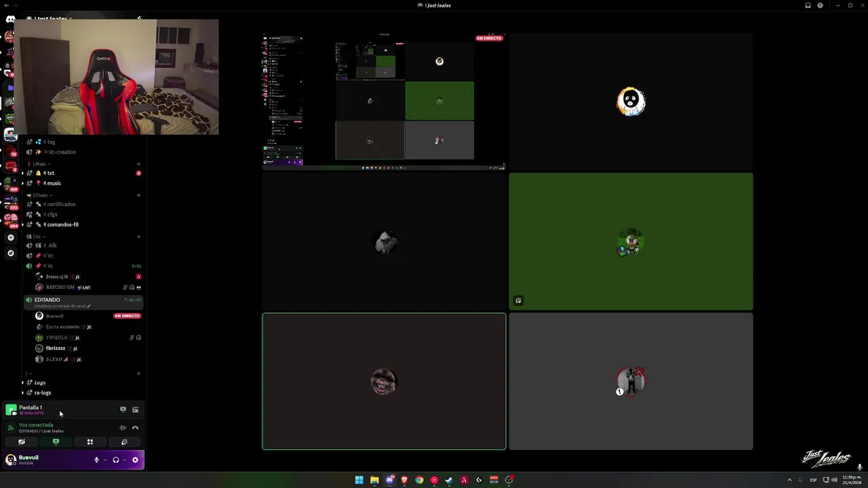Expand threads arrow of txt channel
Image resolution: width=868 pixels, height=488 pixels.
click(22, 173)
